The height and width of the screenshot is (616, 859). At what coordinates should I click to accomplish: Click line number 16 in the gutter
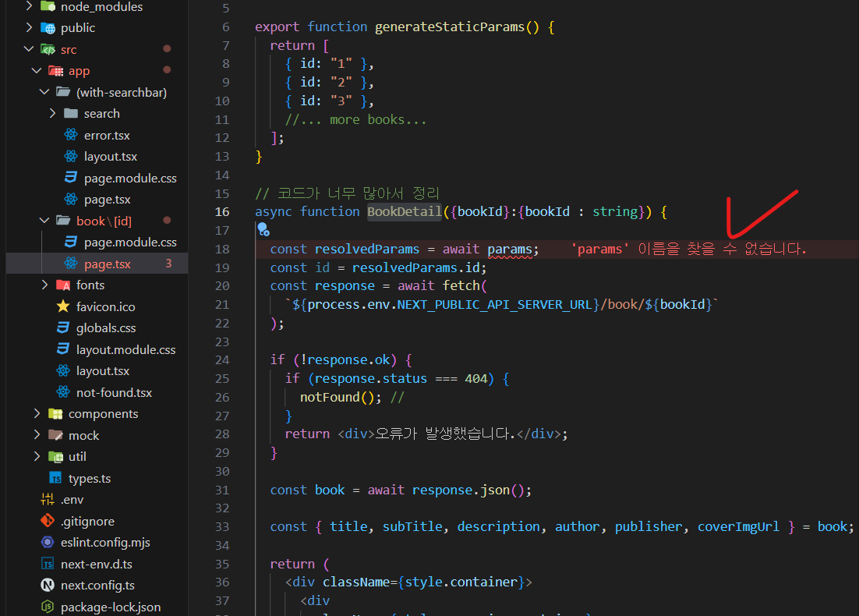pyautogui.click(x=222, y=211)
